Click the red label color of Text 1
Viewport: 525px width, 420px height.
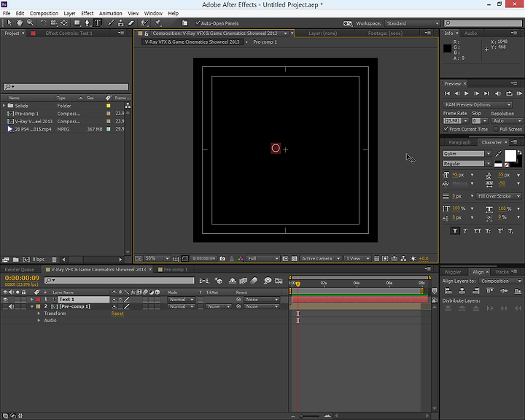(38, 300)
